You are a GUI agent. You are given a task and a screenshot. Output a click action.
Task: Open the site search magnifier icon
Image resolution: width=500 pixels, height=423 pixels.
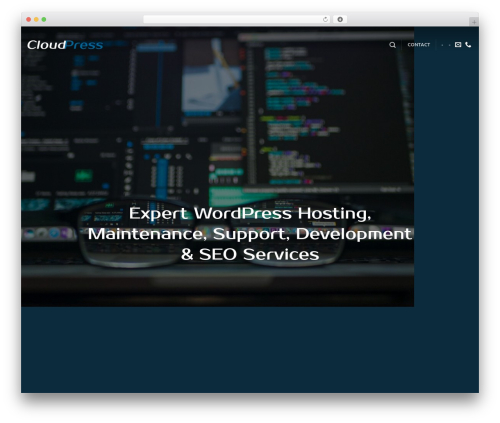coord(392,45)
